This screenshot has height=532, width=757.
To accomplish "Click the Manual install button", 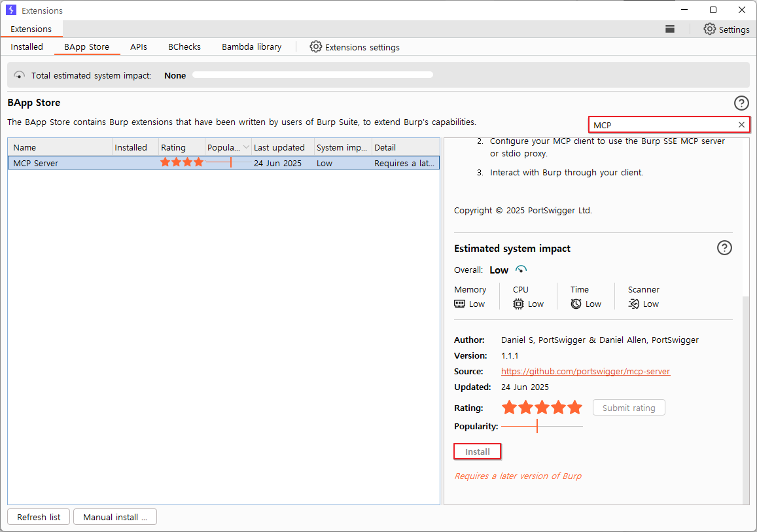I will coord(115,516).
